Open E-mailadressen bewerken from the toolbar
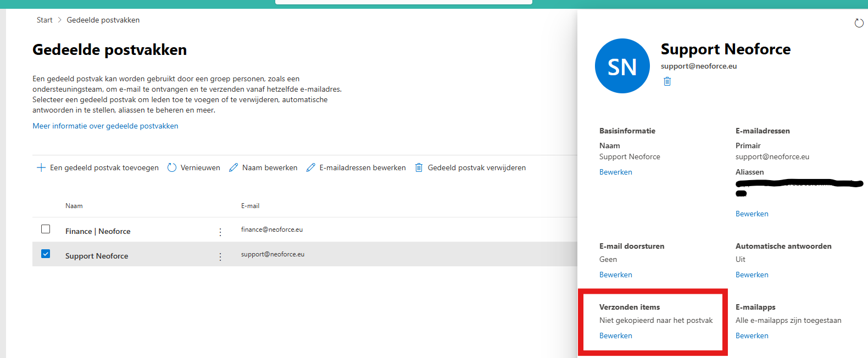The image size is (868, 358). click(x=356, y=167)
